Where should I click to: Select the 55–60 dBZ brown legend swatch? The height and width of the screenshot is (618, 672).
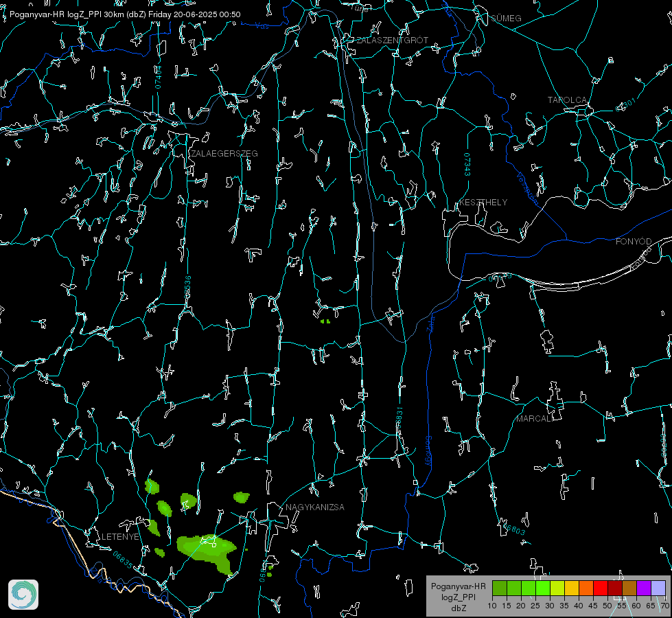click(629, 588)
